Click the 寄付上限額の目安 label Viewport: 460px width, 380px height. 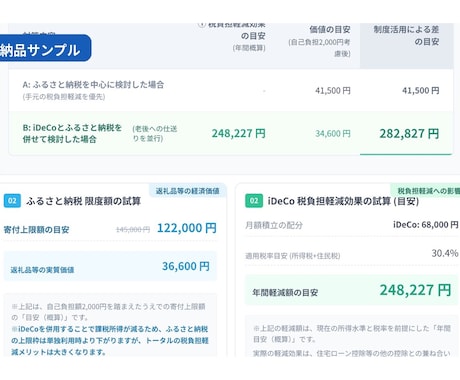[36, 230]
